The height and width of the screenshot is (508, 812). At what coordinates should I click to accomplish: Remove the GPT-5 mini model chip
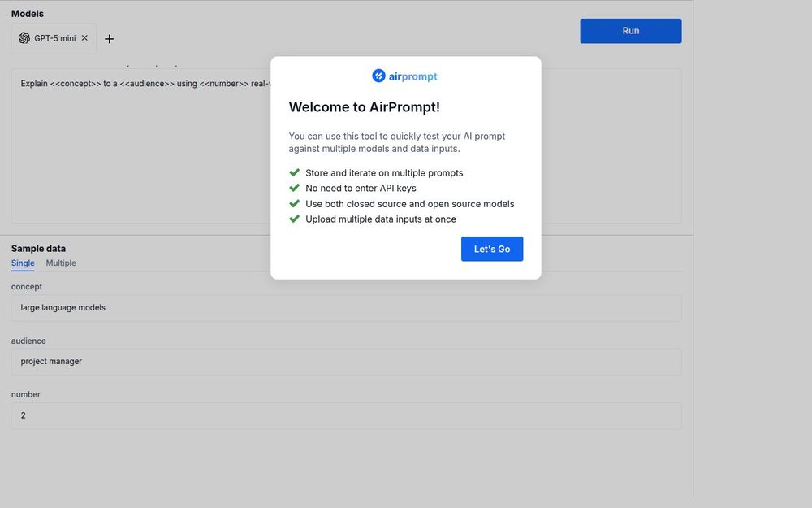click(x=84, y=38)
